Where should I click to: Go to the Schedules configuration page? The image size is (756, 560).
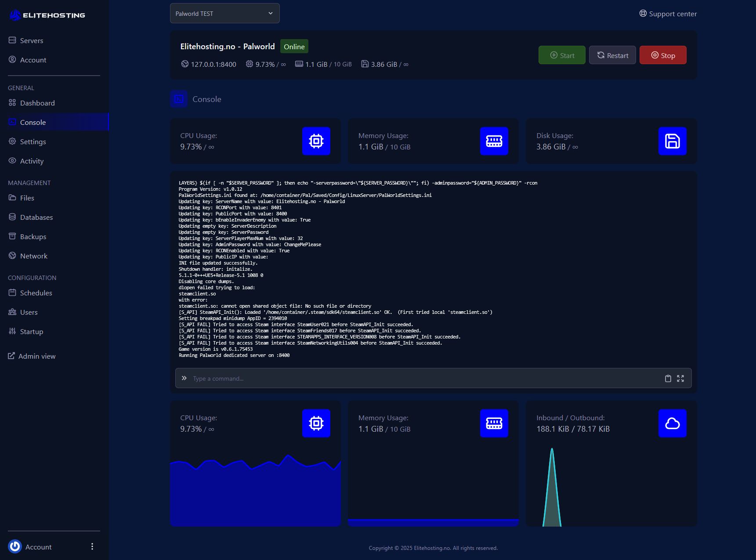(36, 293)
